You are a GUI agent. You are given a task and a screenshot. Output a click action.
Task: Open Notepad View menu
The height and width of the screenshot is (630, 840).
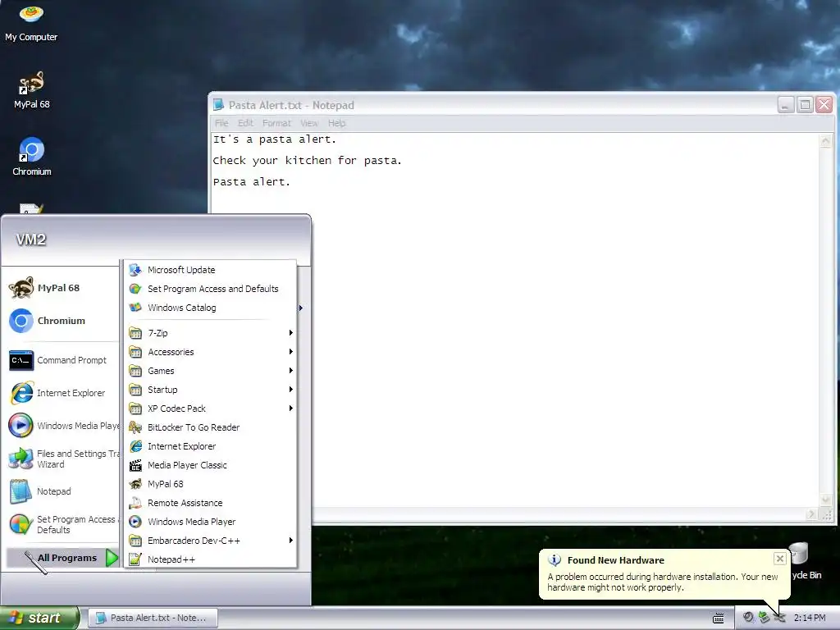pyautogui.click(x=309, y=123)
